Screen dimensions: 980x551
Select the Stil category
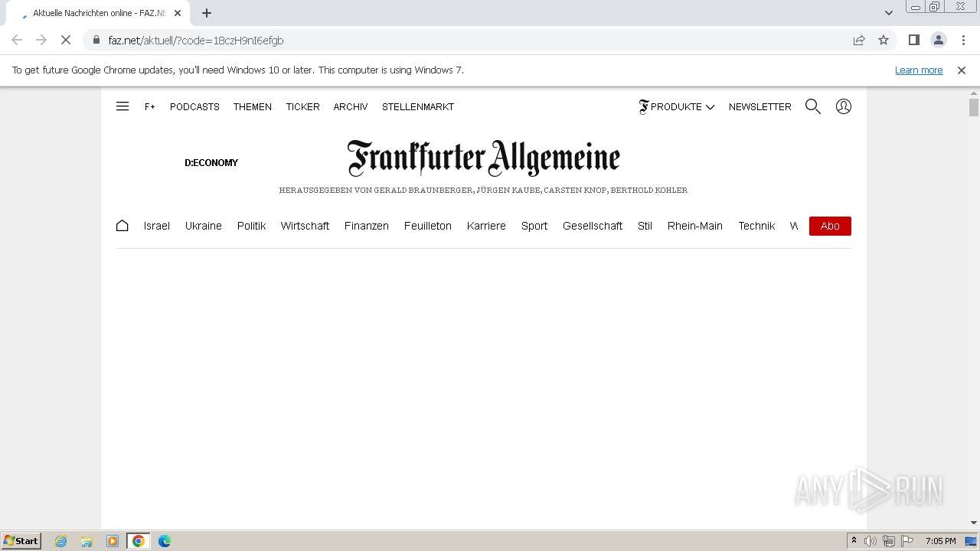pos(645,226)
